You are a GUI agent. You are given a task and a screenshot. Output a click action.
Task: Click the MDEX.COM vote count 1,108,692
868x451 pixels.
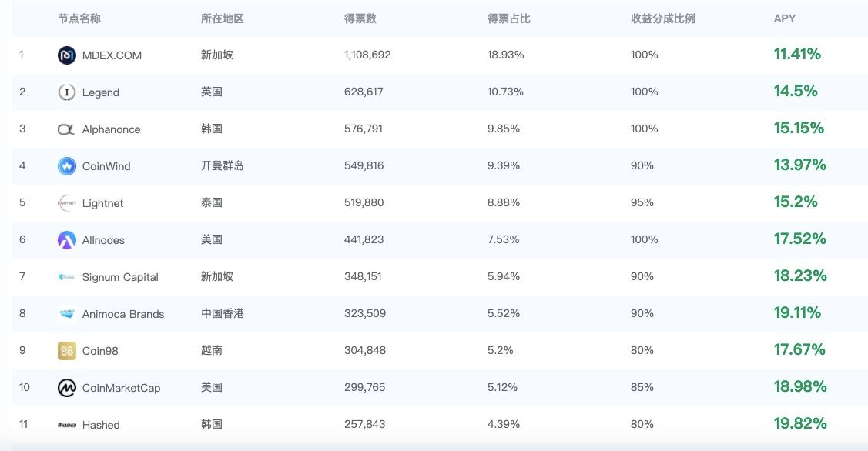pyautogui.click(x=367, y=55)
